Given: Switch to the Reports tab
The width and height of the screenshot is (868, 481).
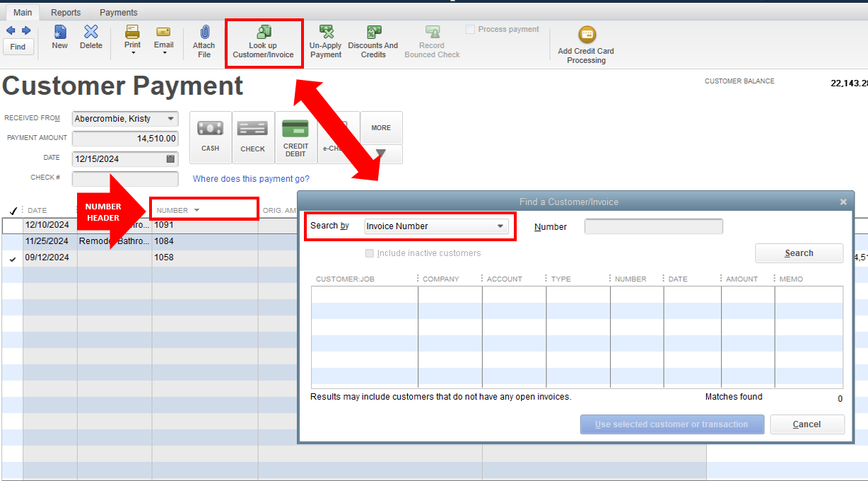Looking at the screenshot, I should (66, 12).
